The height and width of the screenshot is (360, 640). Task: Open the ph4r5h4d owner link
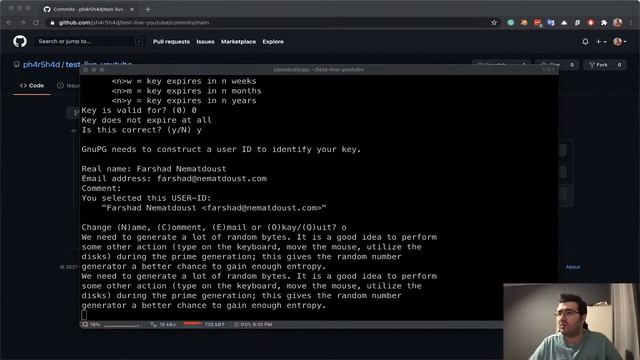[41, 64]
